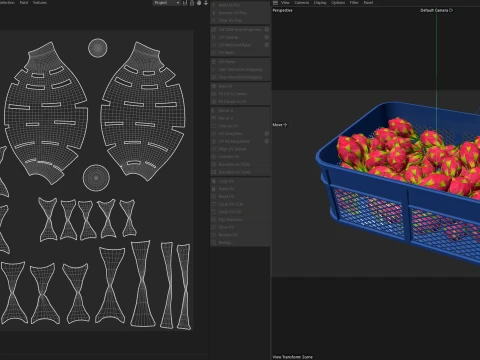Image resolution: width=480 pixels, height=360 pixels.
Task: Apply Mirror V to the UVs
Action: coord(240,118)
